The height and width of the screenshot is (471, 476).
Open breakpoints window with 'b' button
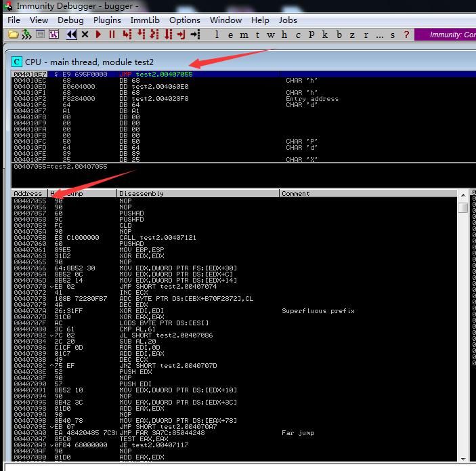(339, 35)
